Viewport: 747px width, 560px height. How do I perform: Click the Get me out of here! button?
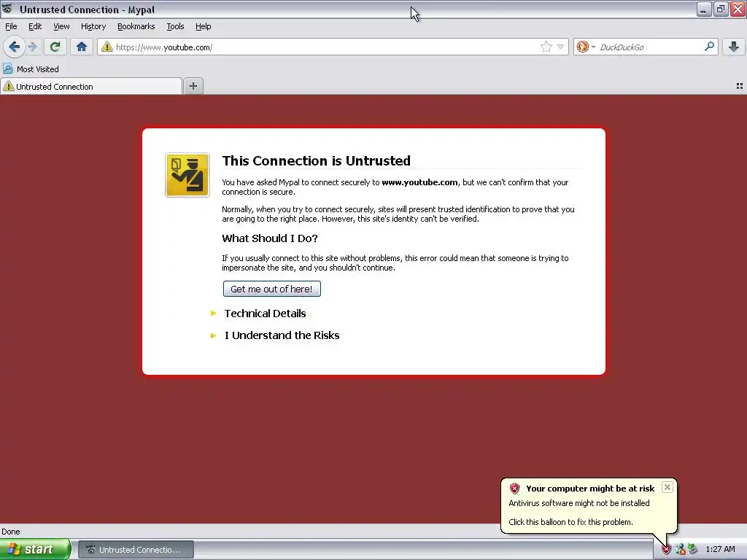[x=271, y=289]
